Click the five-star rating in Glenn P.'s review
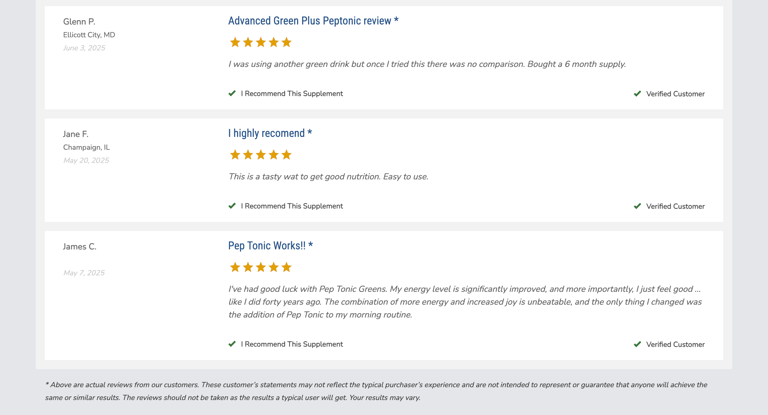The image size is (768, 415). pos(261,42)
